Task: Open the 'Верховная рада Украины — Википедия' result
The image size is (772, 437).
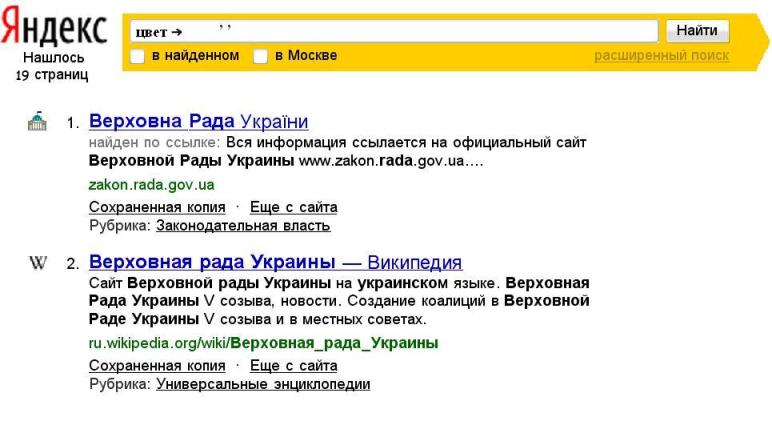Action: pyautogui.click(x=275, y=262)
